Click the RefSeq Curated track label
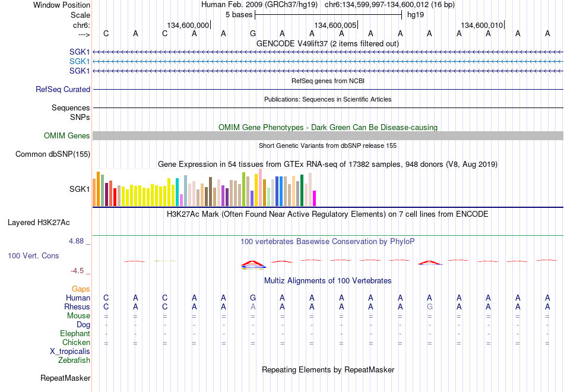Viewport: 564px width, 392px height. click(x=63, y=89)
